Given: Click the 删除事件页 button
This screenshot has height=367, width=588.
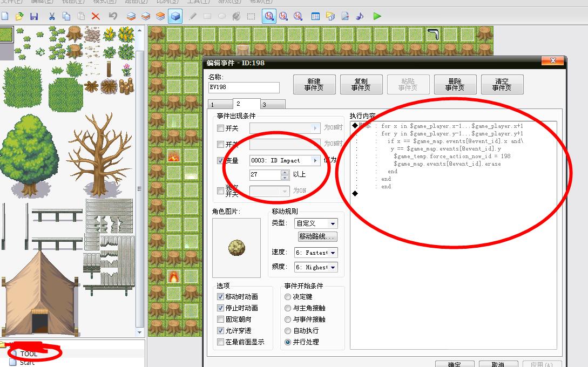Looking at the screenshot, I should click(455, 84).
